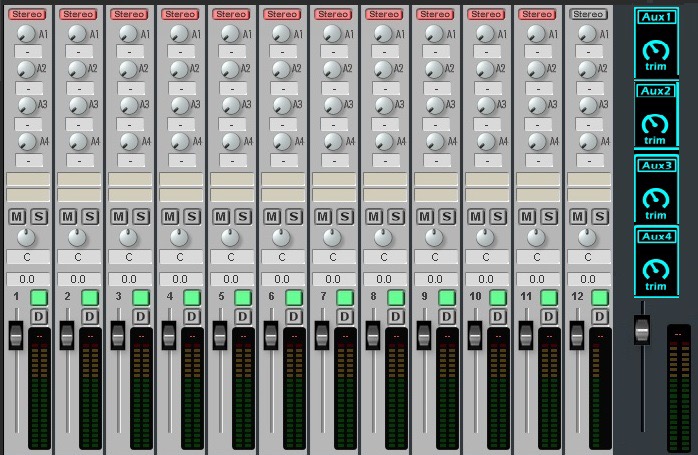Toggle the green enable button on channel 9
Image resolution: width=698 pixels, height=455 pixels.
point(447,298)
